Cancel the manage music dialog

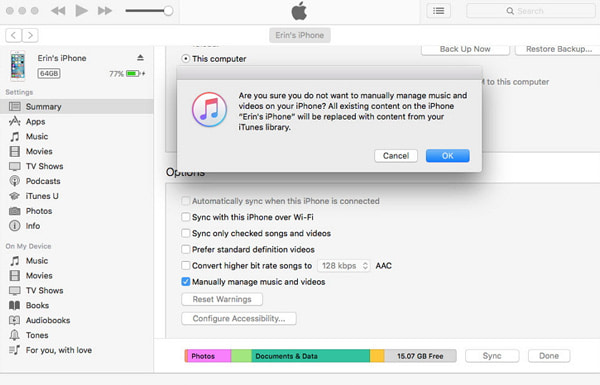click(x=396, y=156)
